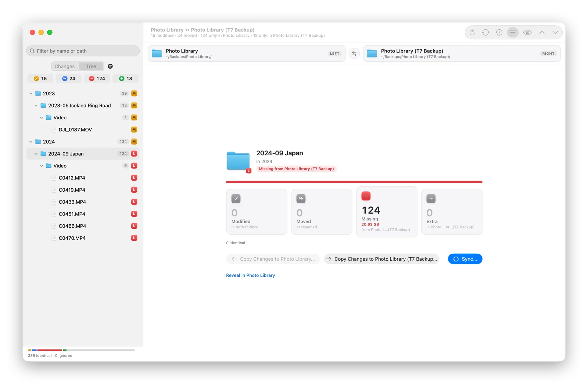This screenshot has height=384, width=588.
Task: Click the L badge on C0412.MP4
Action: tap(134, 178)
